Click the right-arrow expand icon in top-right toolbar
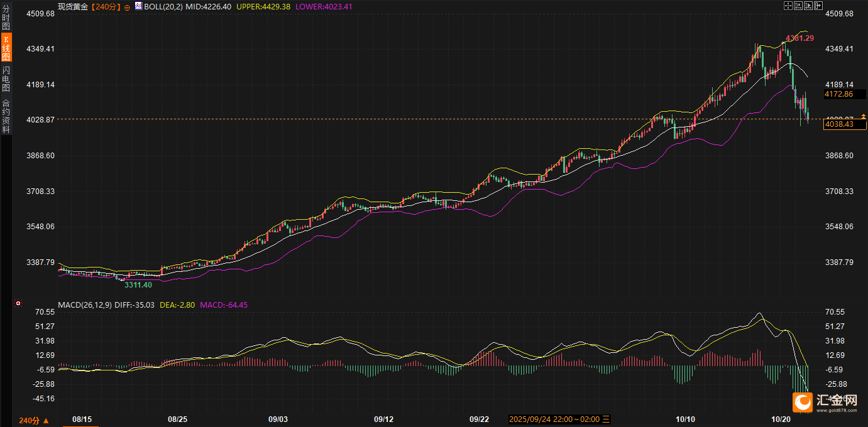 (818, 6)
